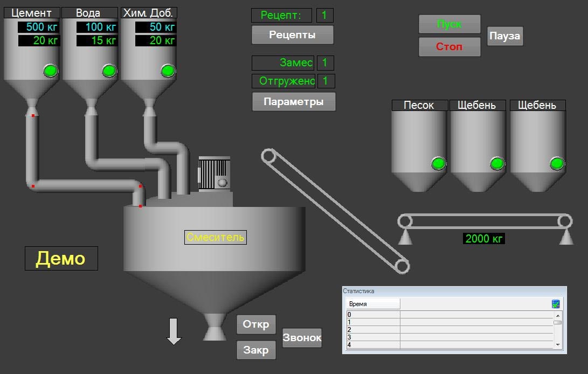The height and width of the screenshot is (374, 588).
Task: Click the statistics table settings icon
Action: [x=556, y=304]
